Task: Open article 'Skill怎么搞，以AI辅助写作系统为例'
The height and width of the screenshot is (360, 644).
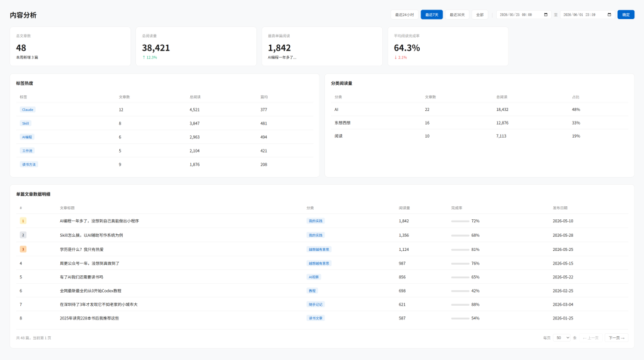Action: tap(91, 235)
